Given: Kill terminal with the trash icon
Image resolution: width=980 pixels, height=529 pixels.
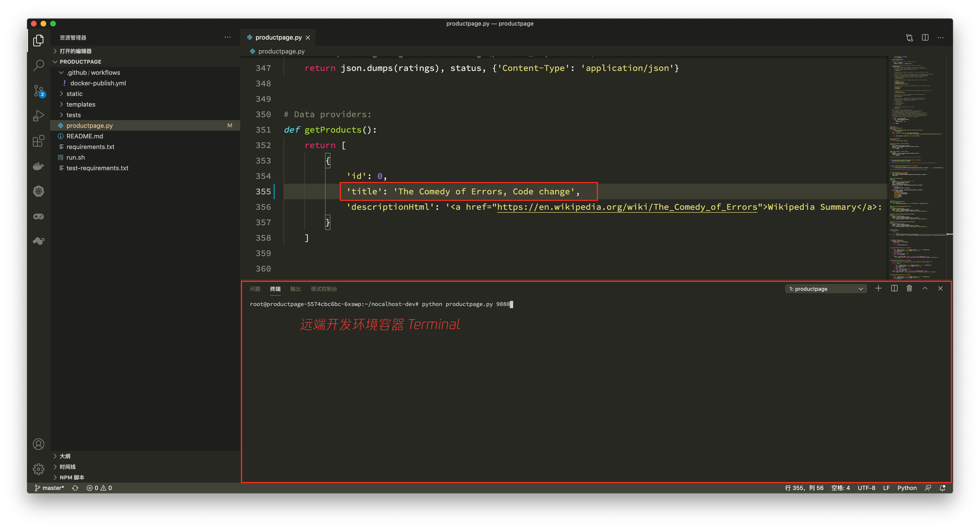Looking at the screenshot, I should click(x=909, y=288).
